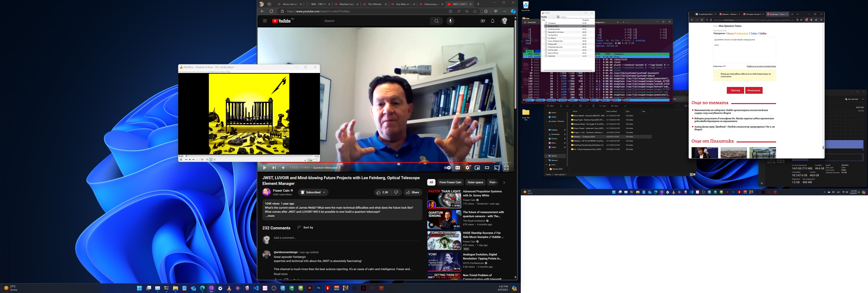The width and height of the screenshot is (868, 293).
Task: Play the YouTube video
Action: 264,168
